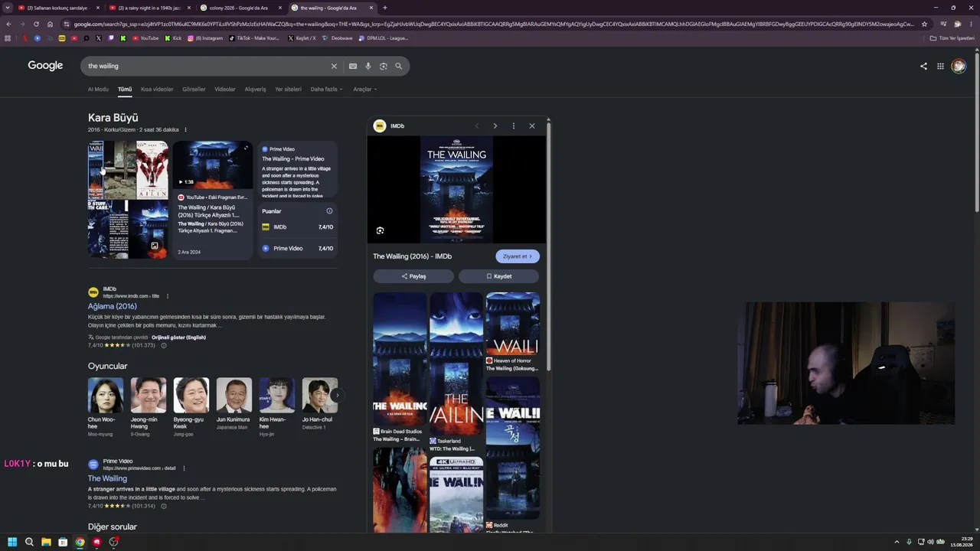The height and width of the screenshot is (551, 980).
Task: Open the Kick bookmark
Action: (173, 38)
